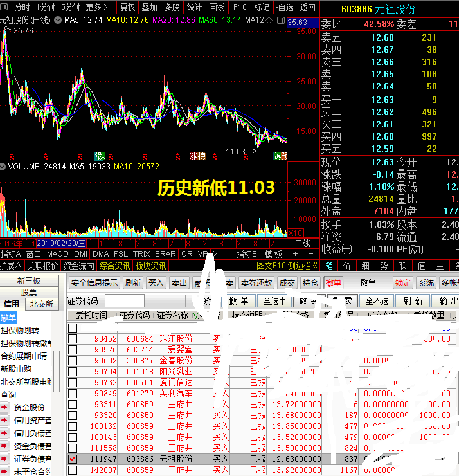This screenshot has height=476, width=459.
Task: Select the TRIX indicator tab
Action: 141,254
